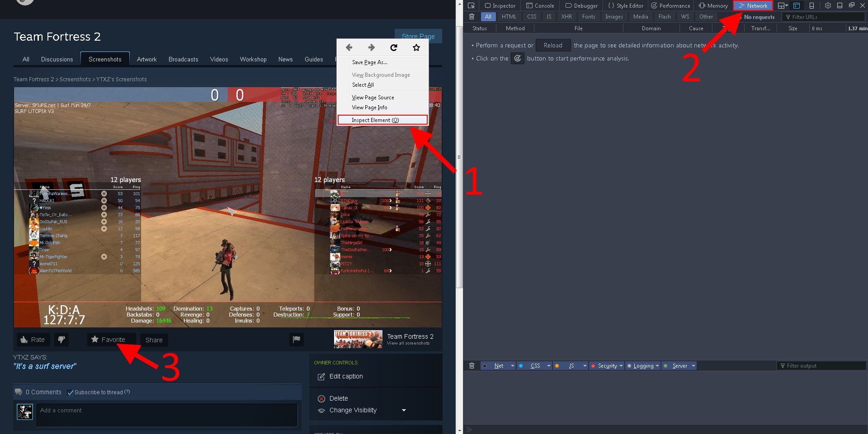Image resolution: width=868 pixels, height=434 pixels.
Task: Open the Console devtools tab
Action: pos(540,5)
